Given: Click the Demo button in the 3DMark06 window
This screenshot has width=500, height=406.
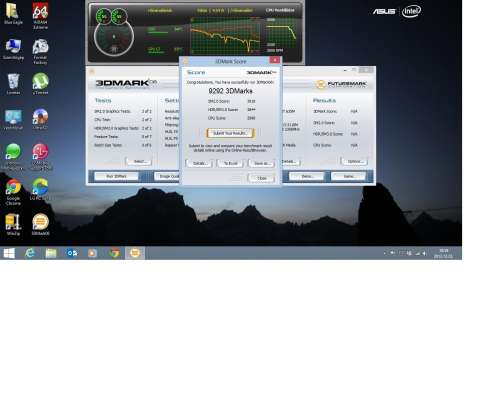Looking at the screenshot, I should click(x=307, y=176).
